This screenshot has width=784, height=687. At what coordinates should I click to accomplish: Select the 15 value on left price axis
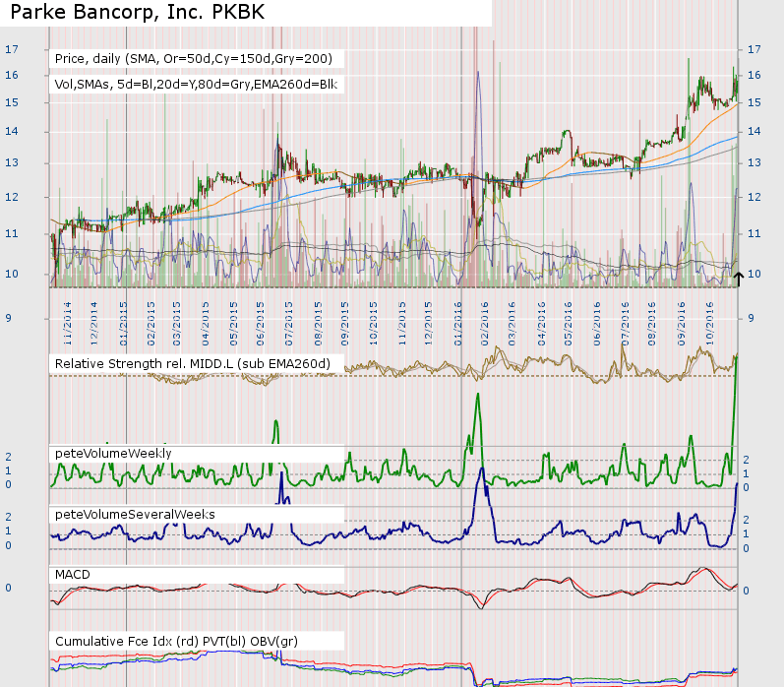click(12, 102)
